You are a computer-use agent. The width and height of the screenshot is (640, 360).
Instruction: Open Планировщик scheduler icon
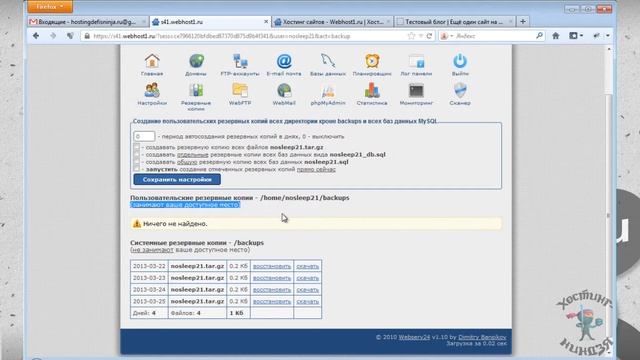(x=372, y=61)
